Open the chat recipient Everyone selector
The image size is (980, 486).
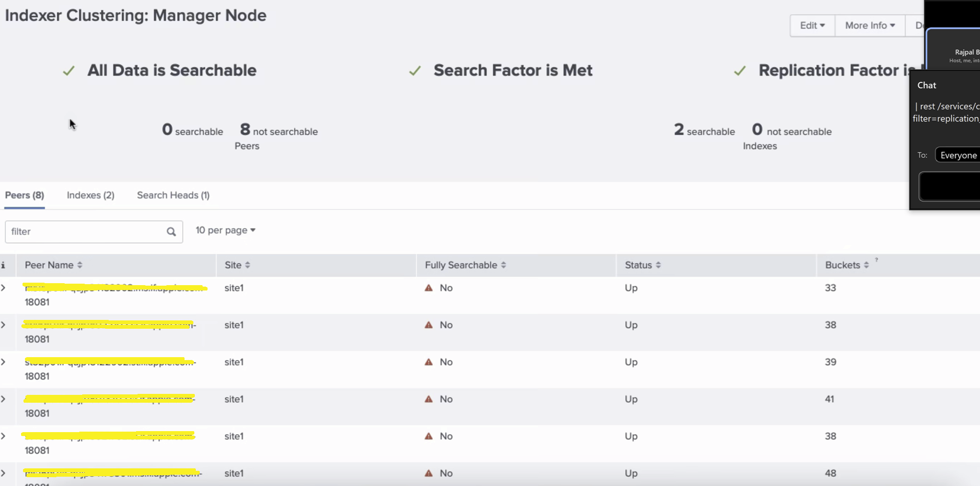958,155
